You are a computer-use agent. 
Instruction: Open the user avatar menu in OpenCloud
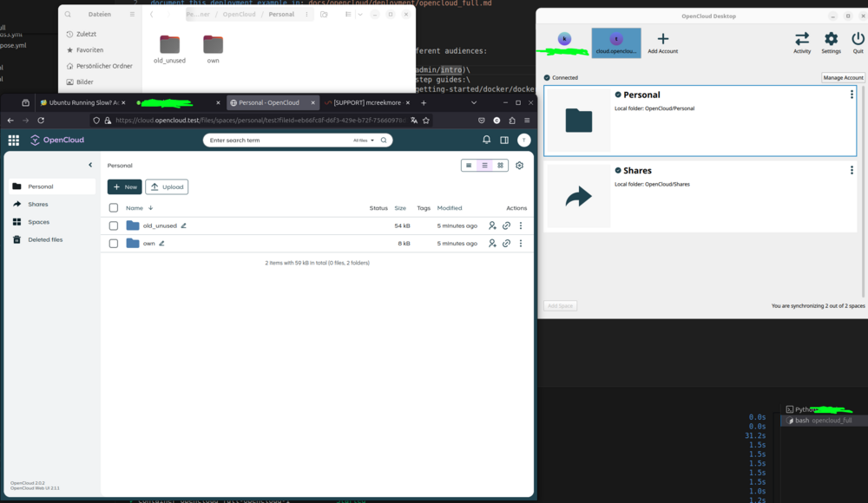click(523, 140)
